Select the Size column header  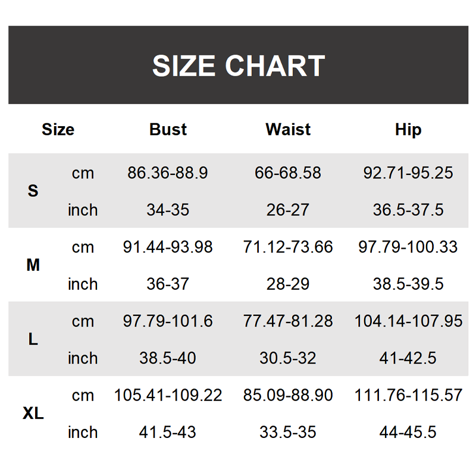click(58, 129)
